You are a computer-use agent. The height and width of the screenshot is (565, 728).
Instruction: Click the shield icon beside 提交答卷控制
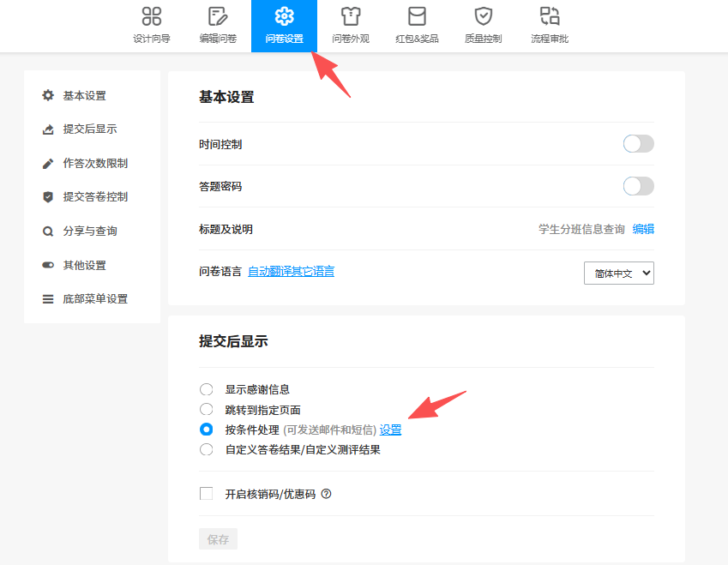(x=48, y=197)
